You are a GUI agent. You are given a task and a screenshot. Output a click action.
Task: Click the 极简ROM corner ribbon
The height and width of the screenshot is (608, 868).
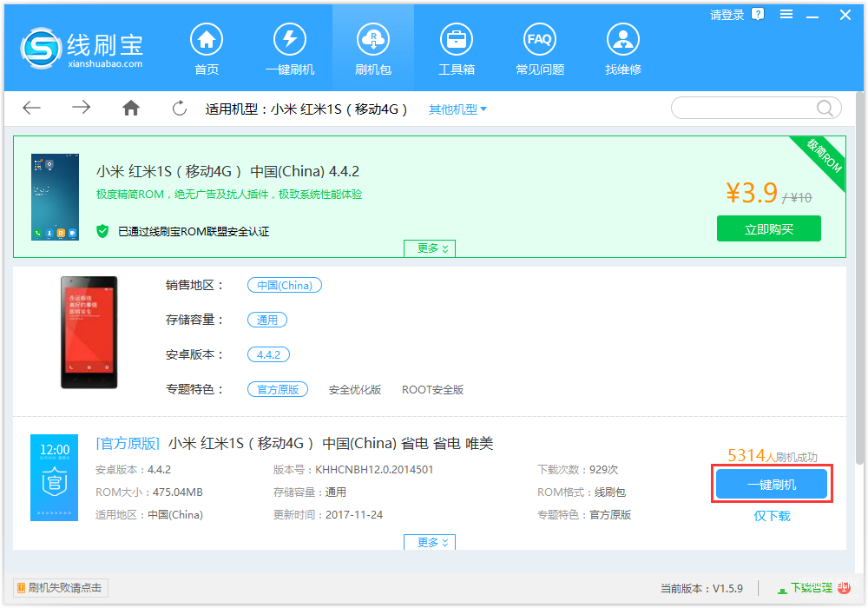tap(823, 156)
